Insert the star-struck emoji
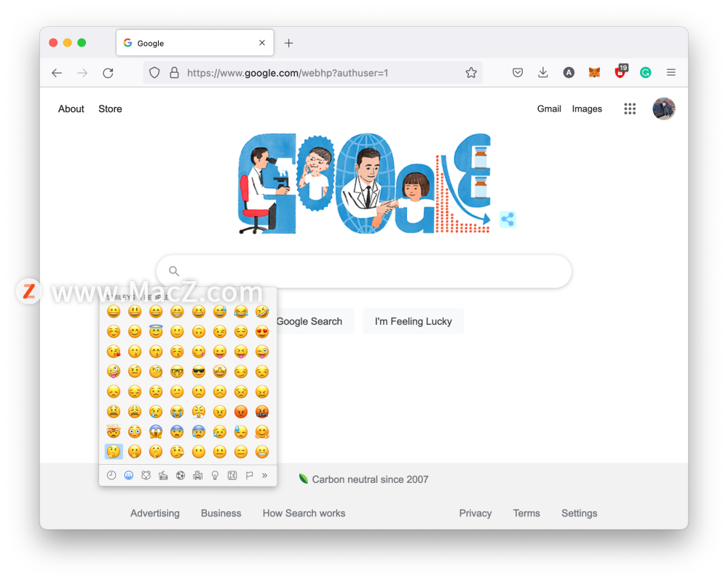This screenshot has height=582, width=728. 220,371
